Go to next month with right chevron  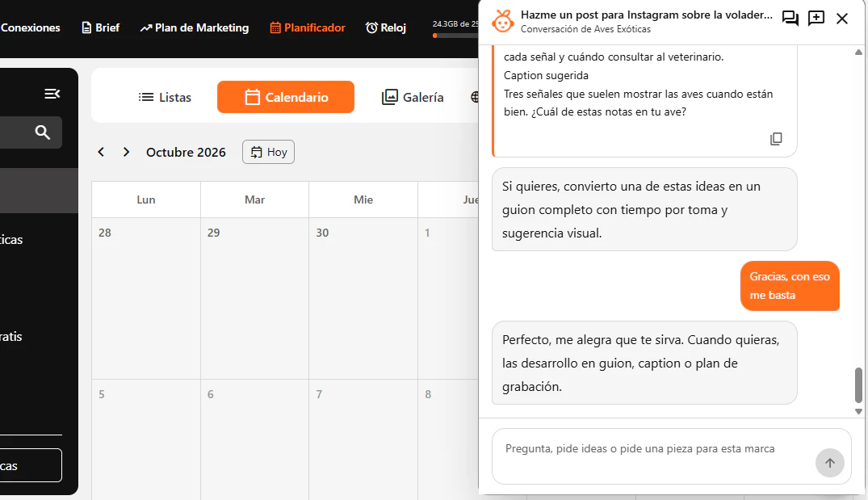tap(126, 152)
